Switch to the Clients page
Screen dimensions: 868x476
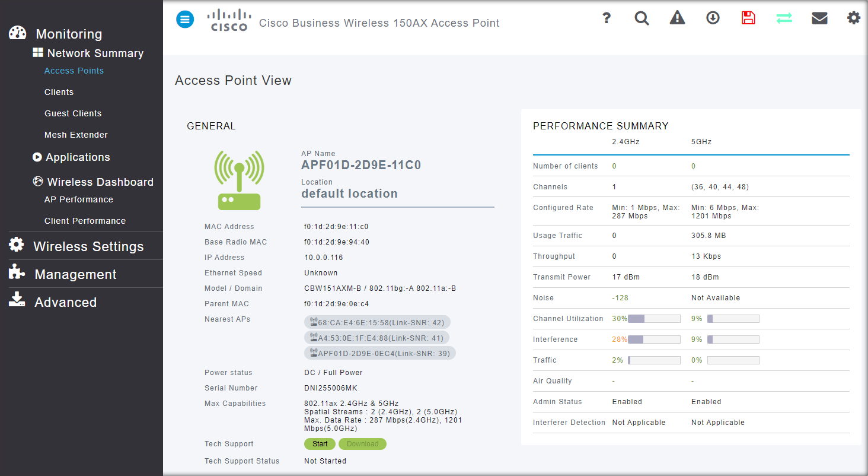59,92
